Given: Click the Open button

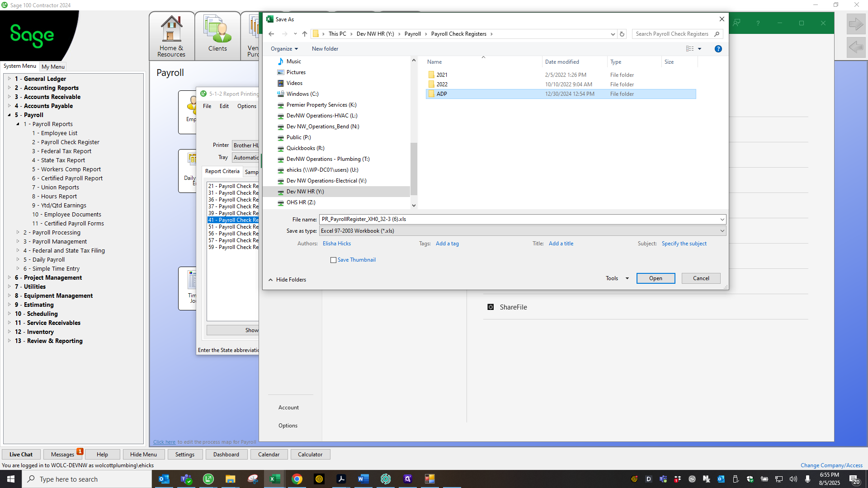Looking at the screenshot, I should (656, 278).
